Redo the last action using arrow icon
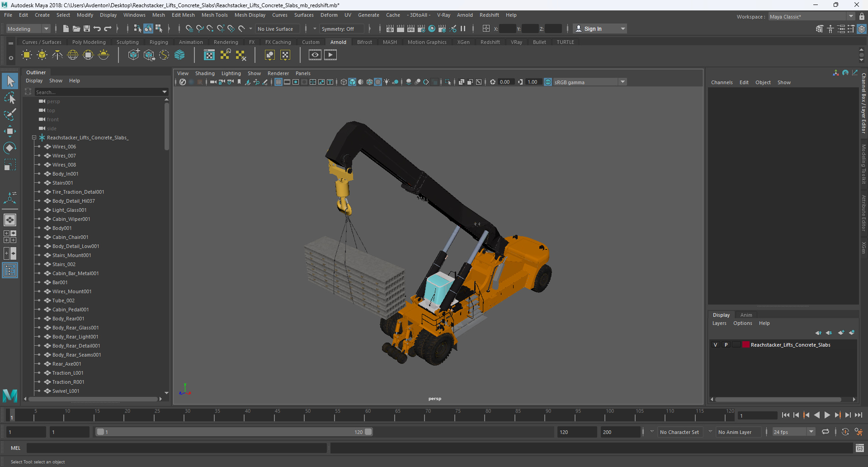This screenshot has width=868, height=467. click(108, 29)
